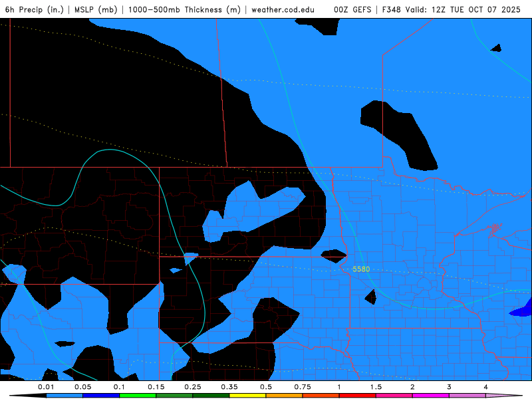Click '1000-500mb Thickness (m)' header text
Image resolution: width=532 pixels, height=399 pixels.
coord(184,9)
